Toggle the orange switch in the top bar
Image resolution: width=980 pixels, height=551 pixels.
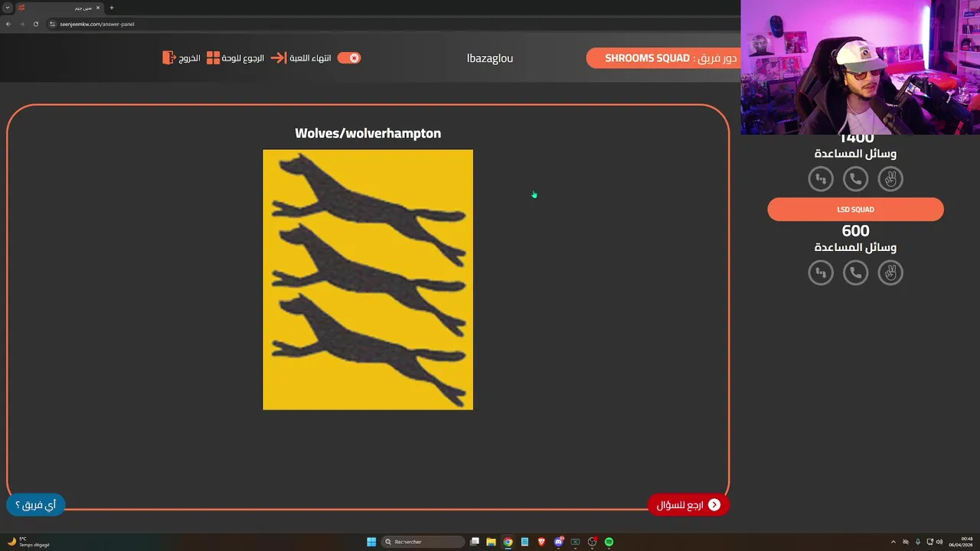(x=349, y=58)
